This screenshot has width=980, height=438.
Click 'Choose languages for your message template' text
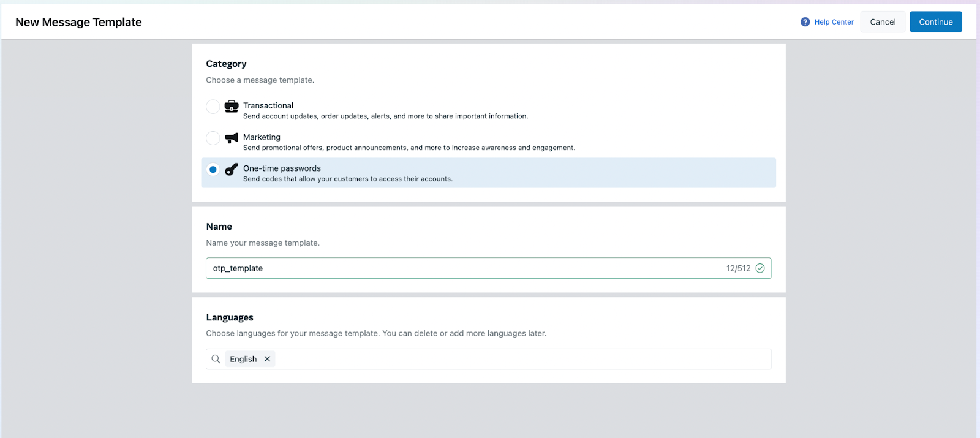coord(376,333)
